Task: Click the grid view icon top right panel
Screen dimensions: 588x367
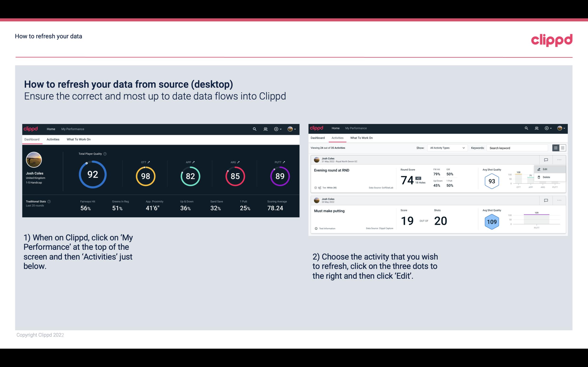Action: (563, 148)
